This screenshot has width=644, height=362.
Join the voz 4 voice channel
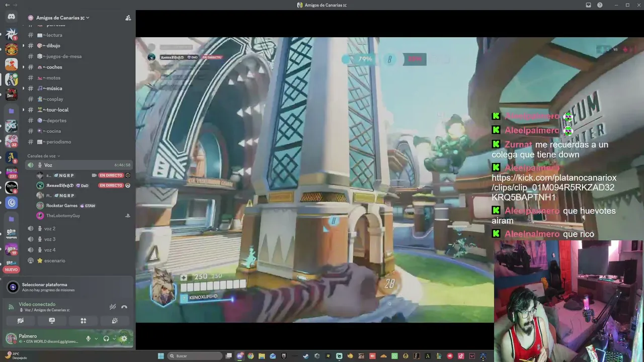pyautogui.click(x=79, y=250)
